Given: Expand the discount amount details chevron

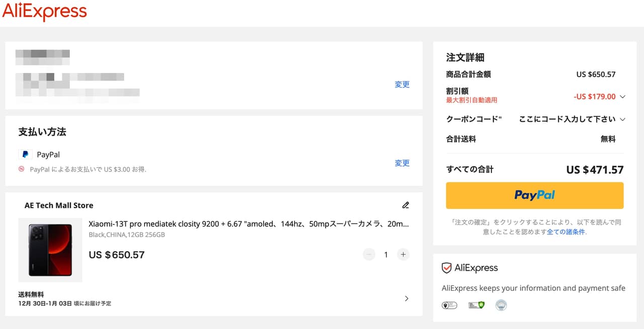Looking at the screenshot, I should click(x=622, y=97).
